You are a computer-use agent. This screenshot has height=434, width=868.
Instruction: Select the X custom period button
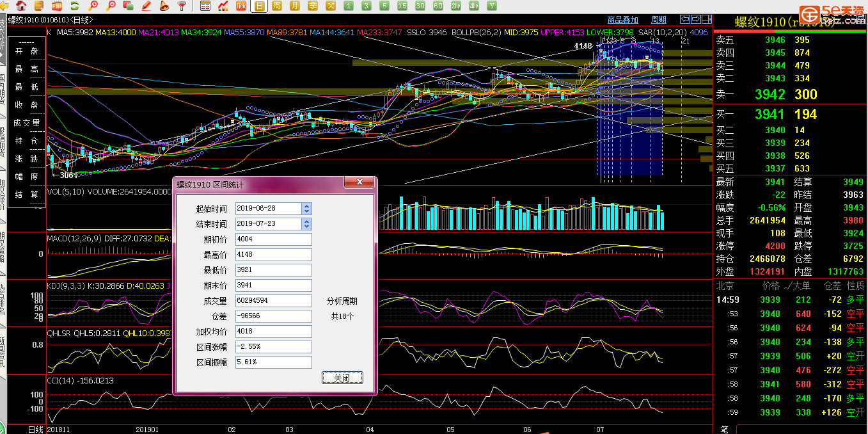click(x=330, y=6)
